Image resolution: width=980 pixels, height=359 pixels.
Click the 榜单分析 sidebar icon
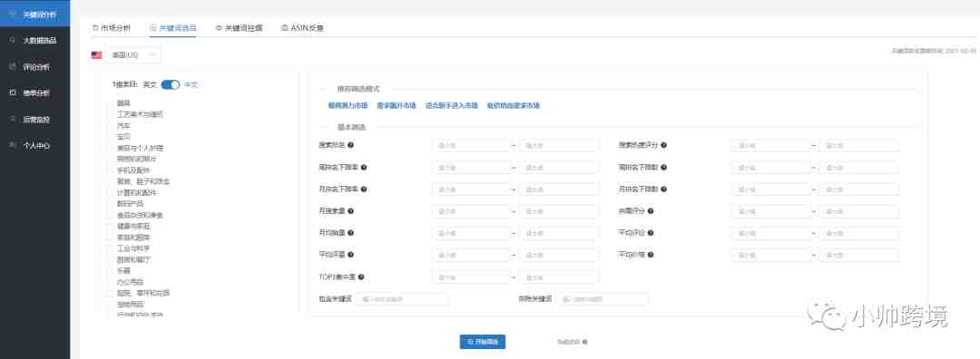click(x=13, y=92)
